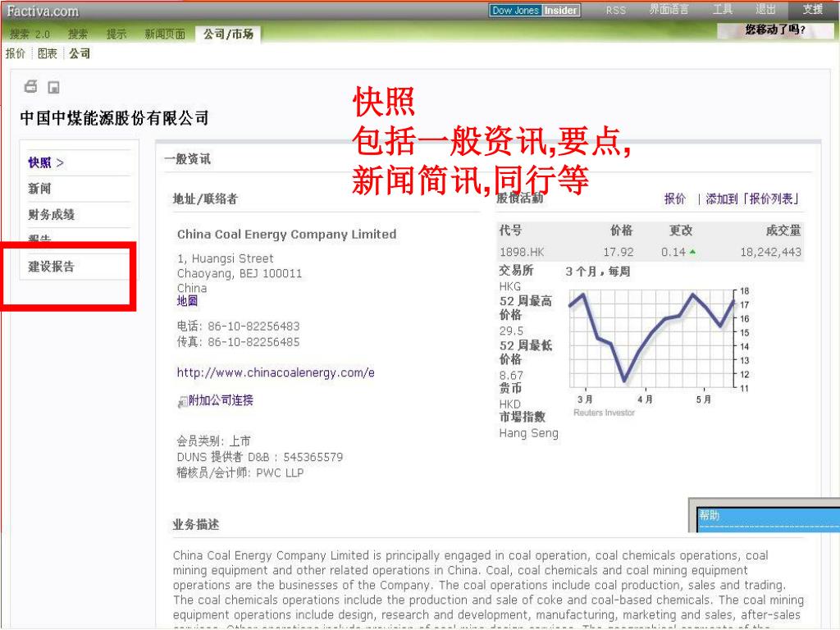This screenshot has width=840, height=630.
Task: Switch to the 新闻页面 tab
Action: 164,34
